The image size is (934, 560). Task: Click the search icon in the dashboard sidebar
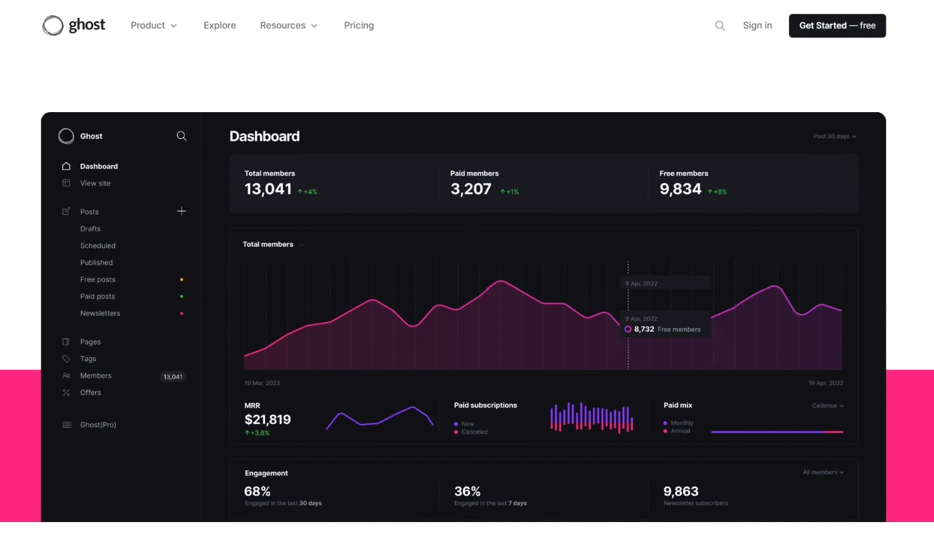181,136
